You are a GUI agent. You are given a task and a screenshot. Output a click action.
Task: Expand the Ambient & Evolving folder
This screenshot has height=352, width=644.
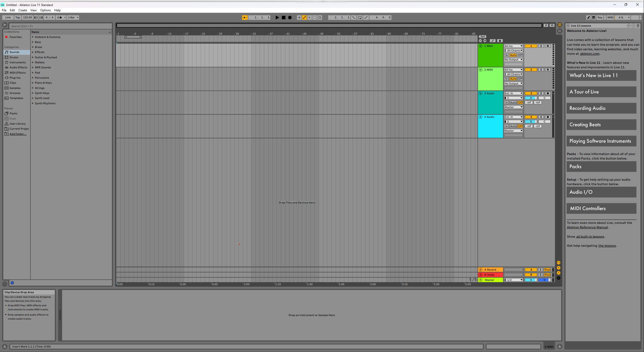point(33,37)
